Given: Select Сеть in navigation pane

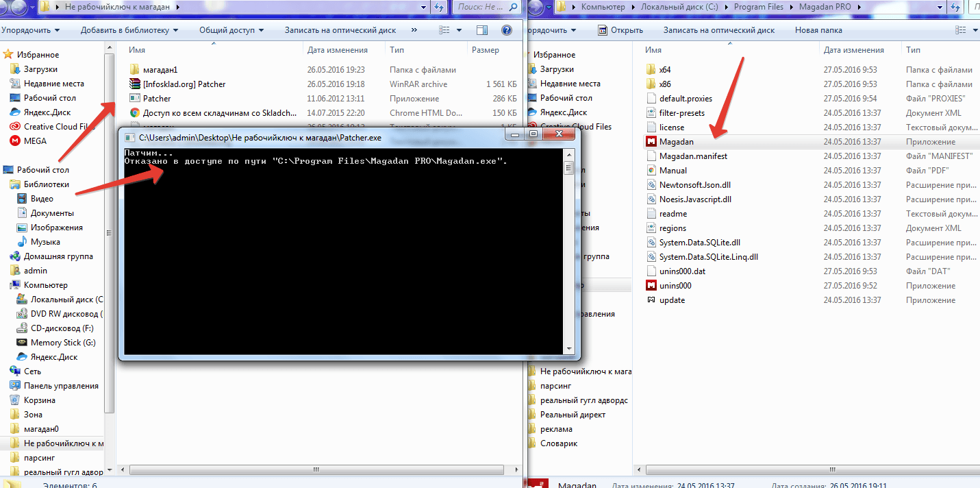Looking at the screenshot, I should (25, 371).
